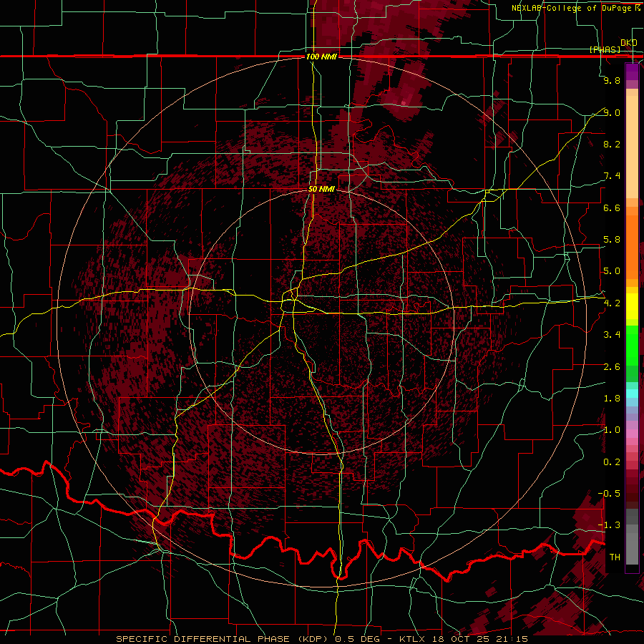Viewport: 644px width, 644px height.
Task: Click the 5.0 scale value
Action: coord(612,271)
